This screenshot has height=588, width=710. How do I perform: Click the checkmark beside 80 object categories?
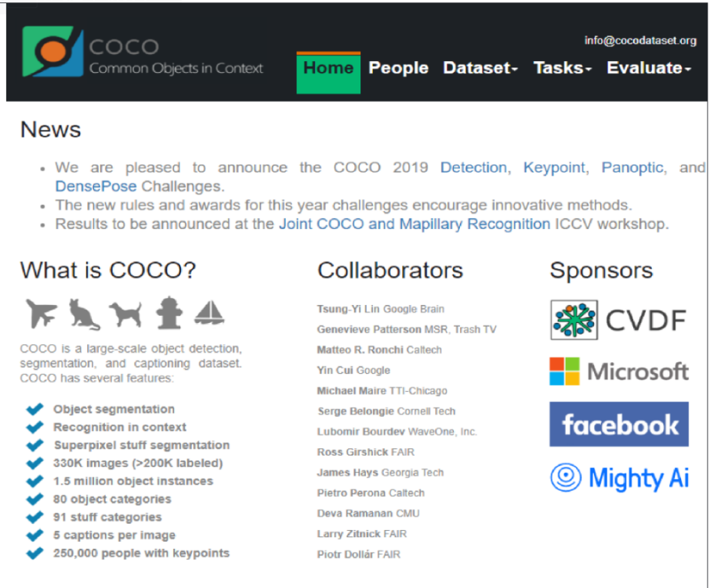click(34, 499)
